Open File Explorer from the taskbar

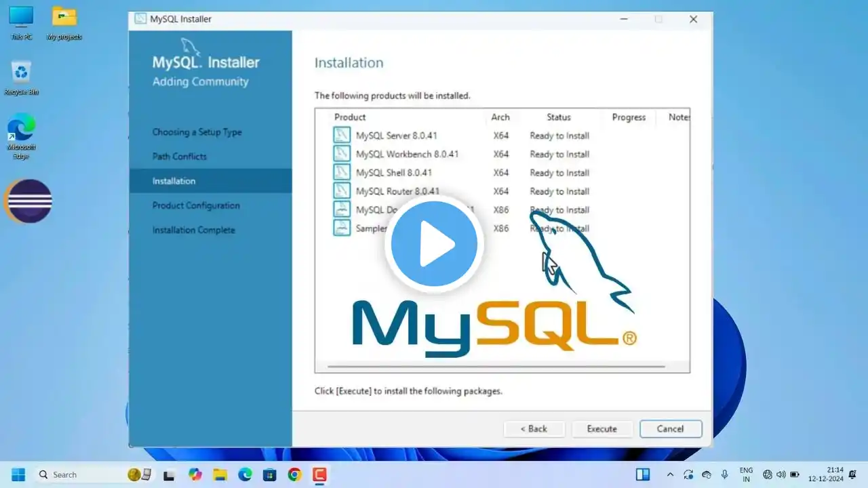point(220,474)
